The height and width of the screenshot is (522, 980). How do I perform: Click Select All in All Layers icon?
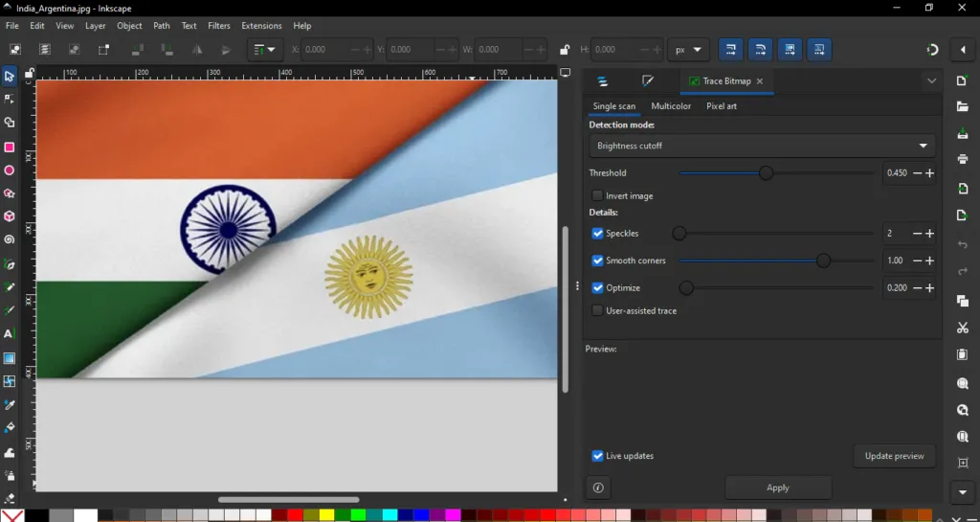tap(44, 50)
